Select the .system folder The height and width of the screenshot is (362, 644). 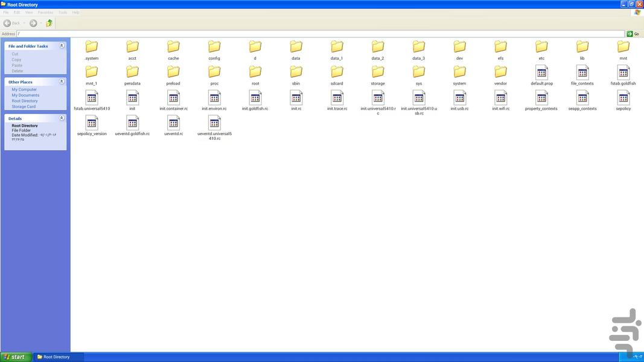(x=92, y=47)
